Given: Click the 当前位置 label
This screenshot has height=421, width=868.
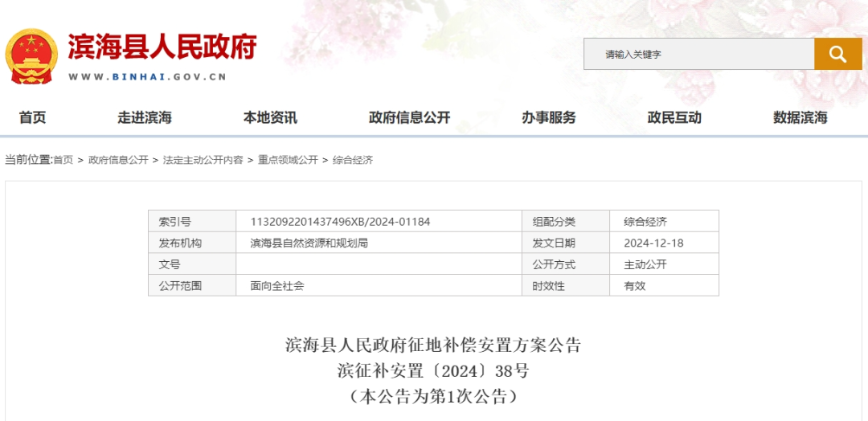Looking at the screenshot, I should [x=28, y=160].
